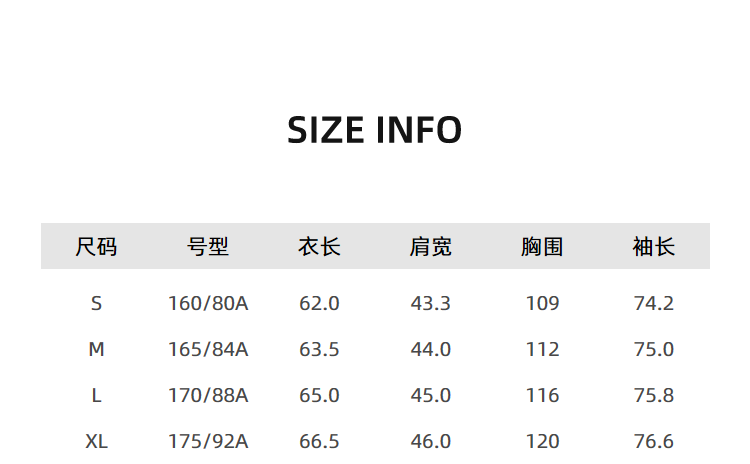Viewport: 750px width, 464px height.
Task: Click the 衣长 column header
Action: pos(319,247)
